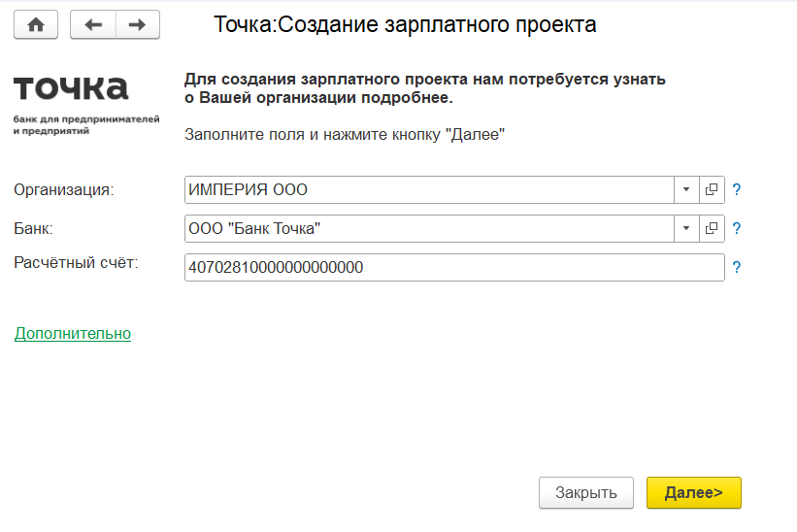This screenshot has height=532, width=797.
Task: Click the Home icon button
Action: coord(36,25)
